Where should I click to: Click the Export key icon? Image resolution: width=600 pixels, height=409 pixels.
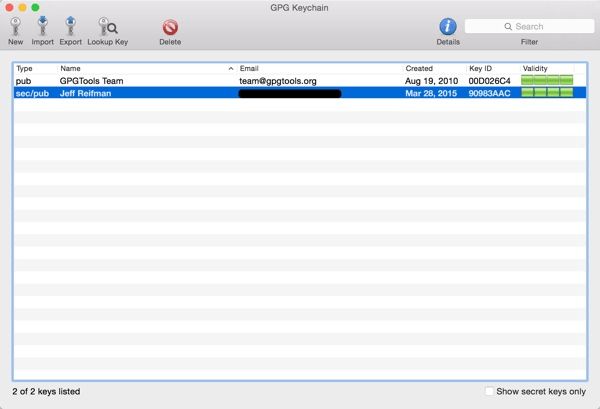70,27
